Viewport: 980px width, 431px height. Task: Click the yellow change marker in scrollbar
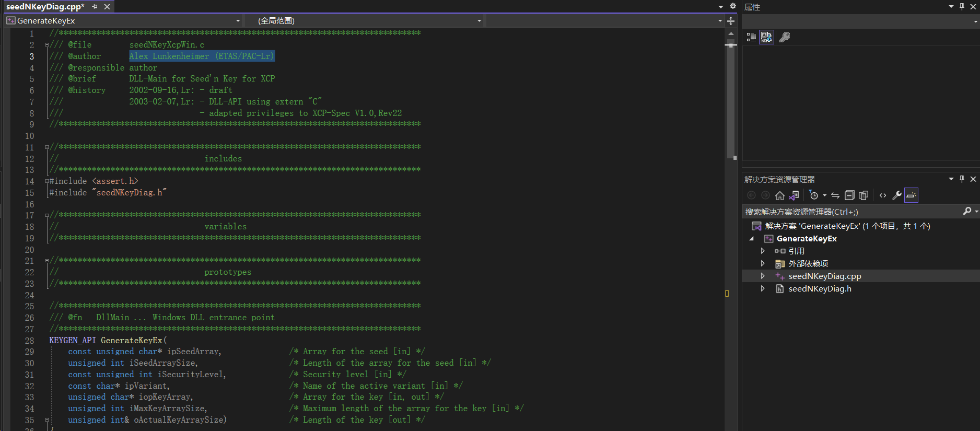click(x=727, y=294)
